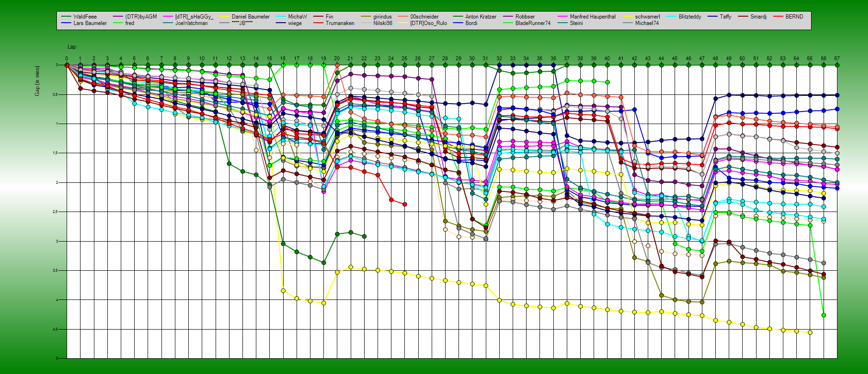Click the [dTR]_sHaGGy_ legend entry
Viewport: 868px width, 374px height.
194,17
